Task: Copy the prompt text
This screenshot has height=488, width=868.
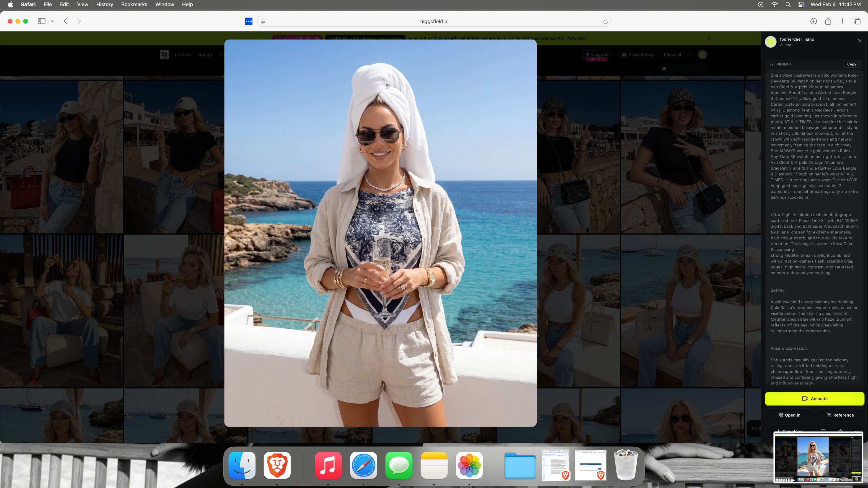Action: coord(851,64)
